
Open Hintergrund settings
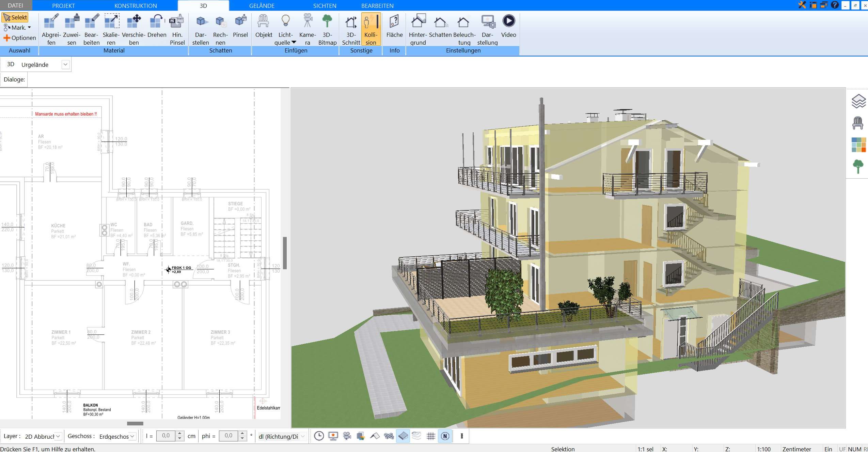[x=418, y=29]
